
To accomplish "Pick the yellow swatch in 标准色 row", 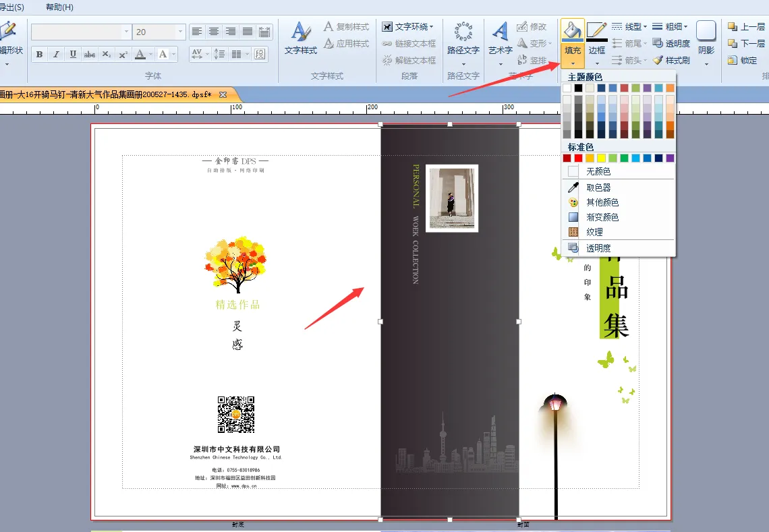I will click(601, 158).
